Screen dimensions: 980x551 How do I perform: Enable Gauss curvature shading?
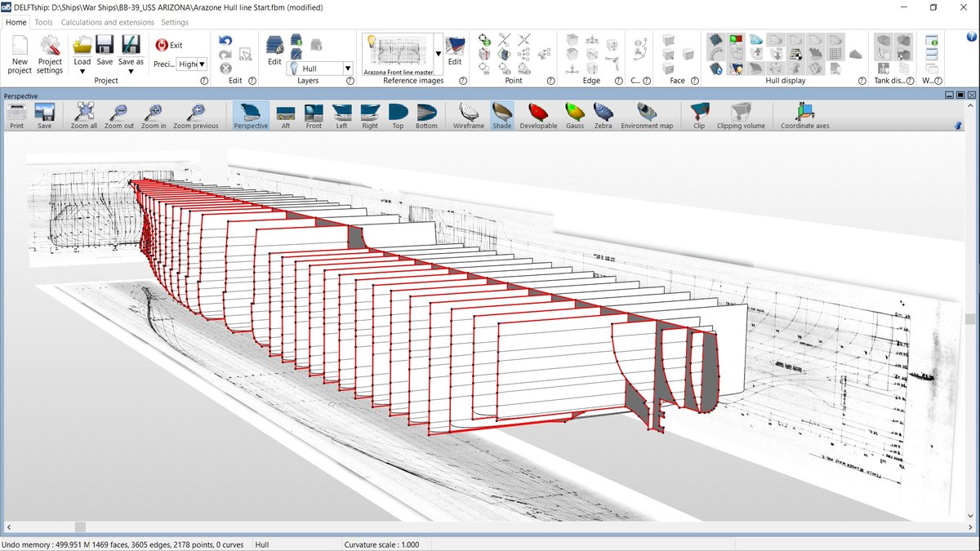point(575,114)
